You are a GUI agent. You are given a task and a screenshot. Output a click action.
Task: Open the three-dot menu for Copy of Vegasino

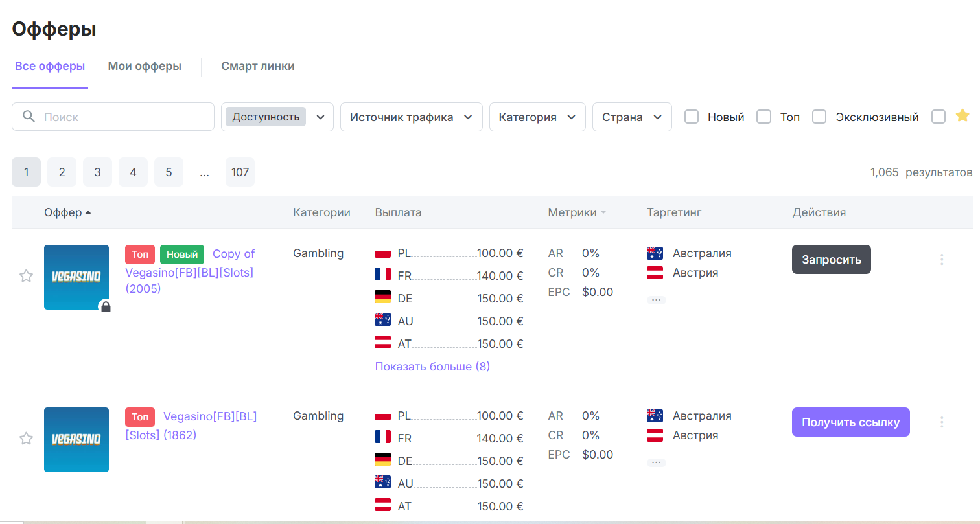942,260
